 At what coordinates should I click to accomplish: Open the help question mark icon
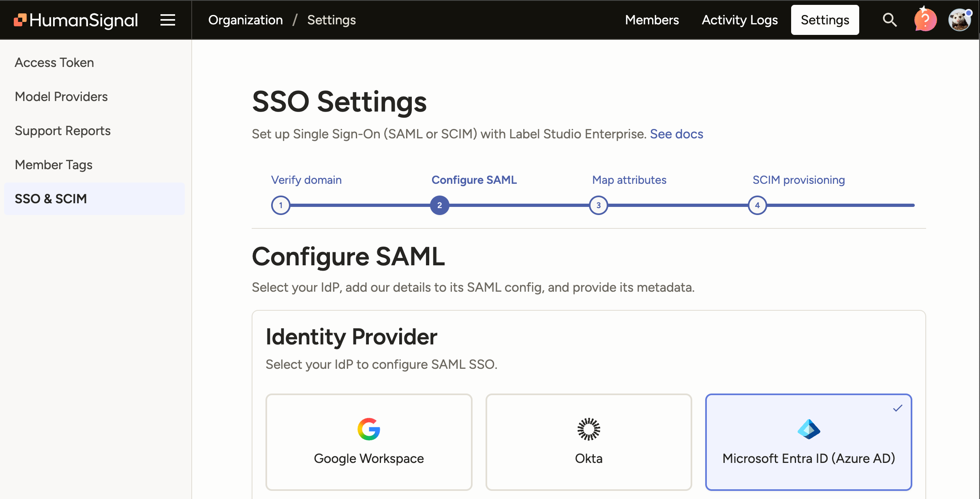[925, 20]
